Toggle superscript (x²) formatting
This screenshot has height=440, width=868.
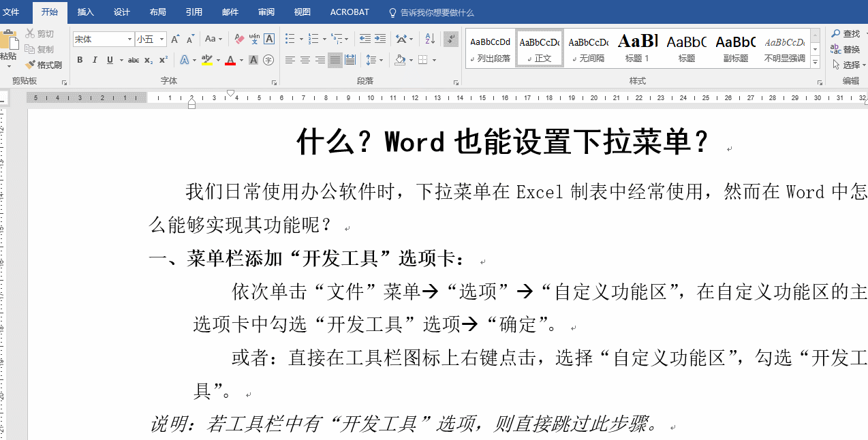(x=164, y=60)
